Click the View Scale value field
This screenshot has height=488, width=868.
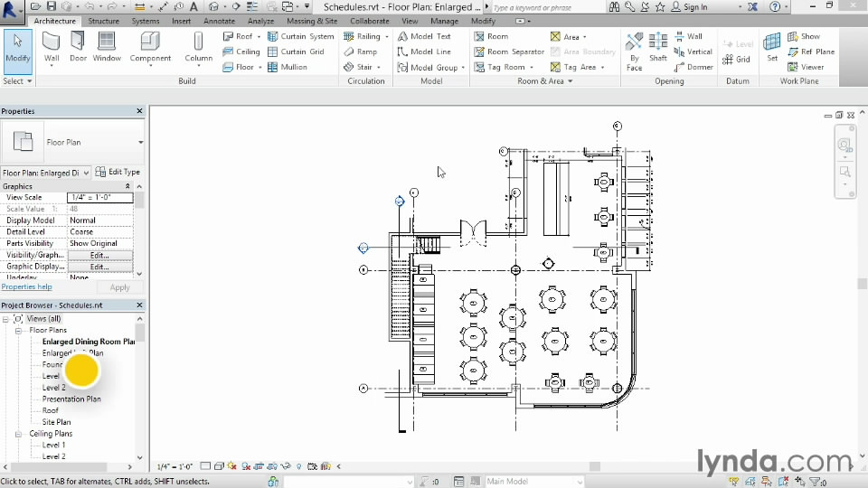pyautogui.click(x=99, y=197)
